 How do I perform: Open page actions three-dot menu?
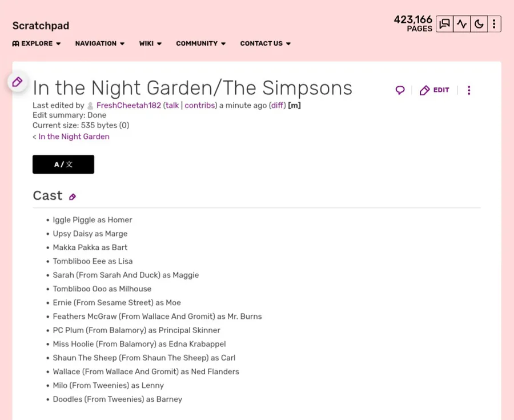(469, 90)
